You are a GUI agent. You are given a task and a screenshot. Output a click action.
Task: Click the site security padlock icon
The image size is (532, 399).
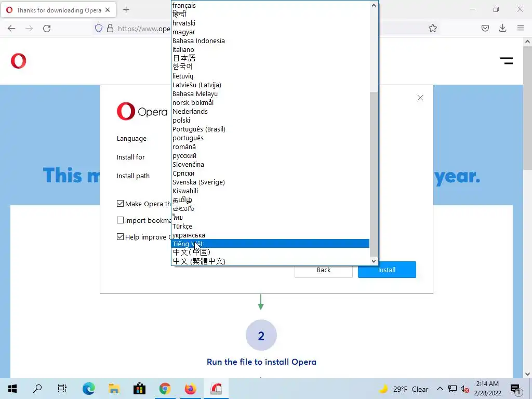coord(110,28)
